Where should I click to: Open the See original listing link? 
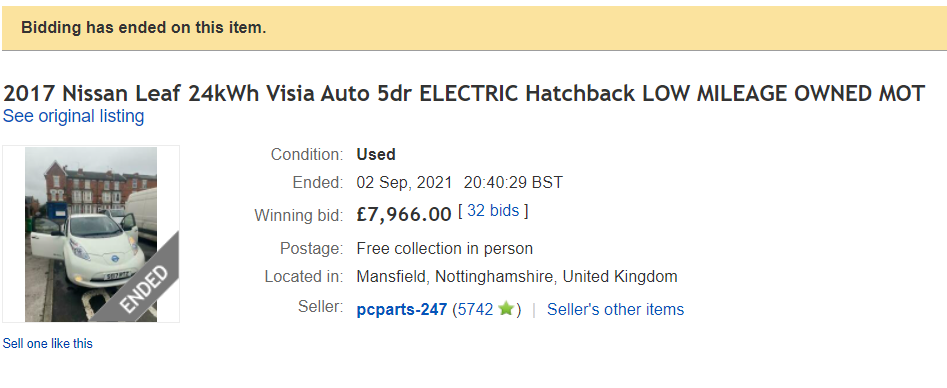(74, 116)
